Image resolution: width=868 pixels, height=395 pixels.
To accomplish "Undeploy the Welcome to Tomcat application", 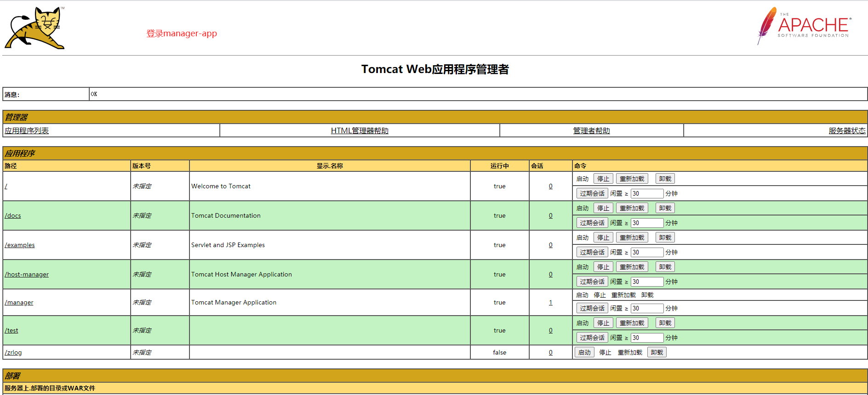I will click(665, 179).
